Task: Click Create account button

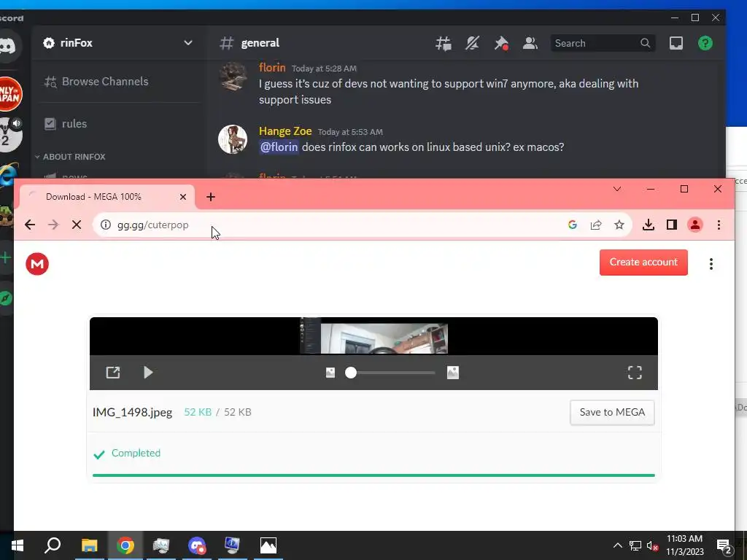Action: pyautogui.click(x=643, y=262)
